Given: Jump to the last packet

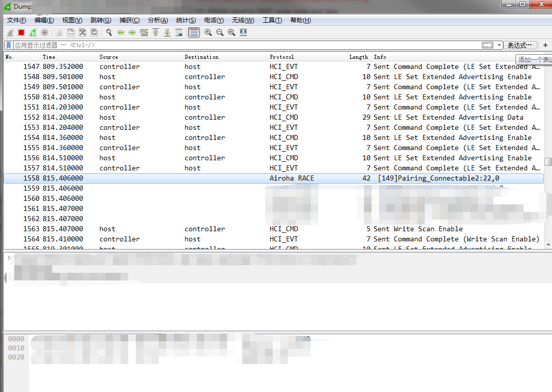Looking at the screenshot, I should click(x=167, y=33).
